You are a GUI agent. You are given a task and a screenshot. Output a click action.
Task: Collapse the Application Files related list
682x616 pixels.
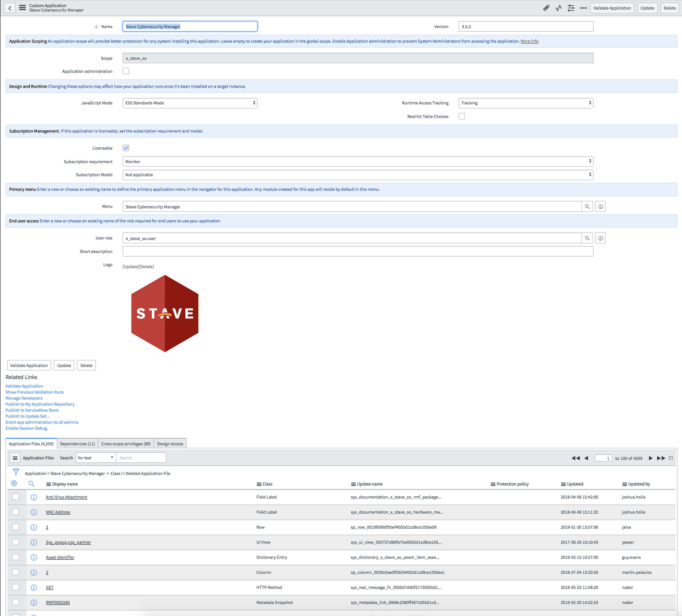point(671,458)
